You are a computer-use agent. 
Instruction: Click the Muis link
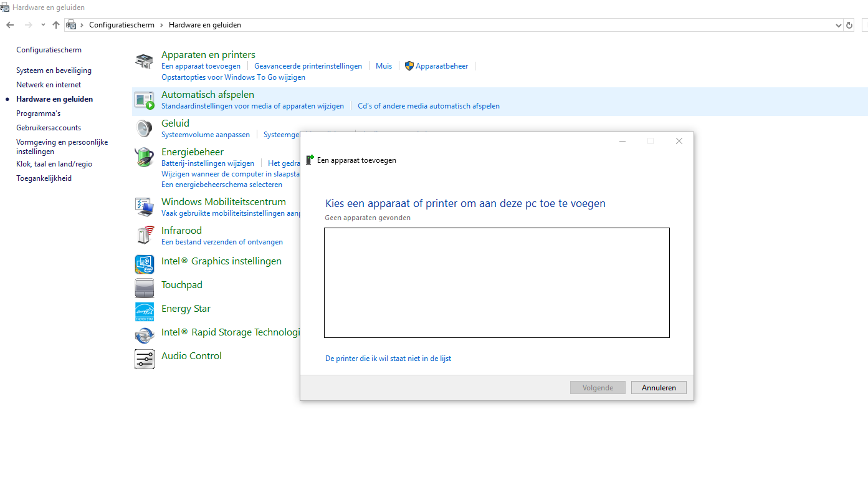click(384, 66)
